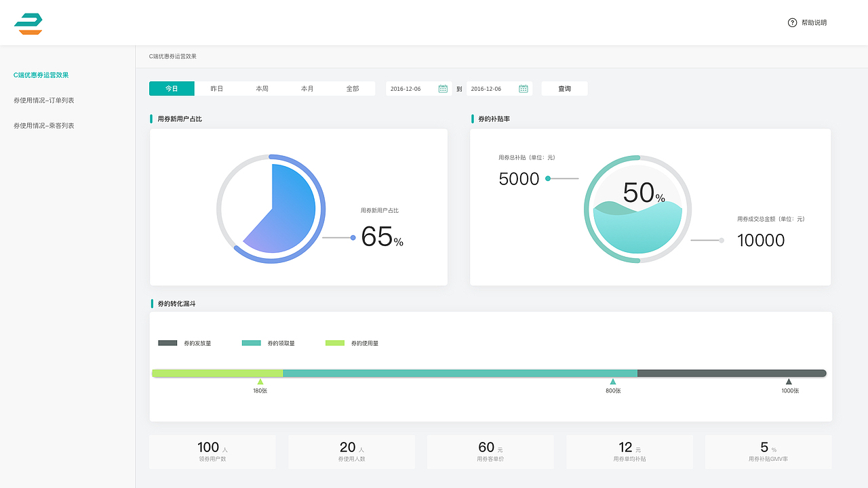This screenshot has height=488, width=868.
Task: Click the dark gray funnel bar segment
Action: (x=732, y=373)
